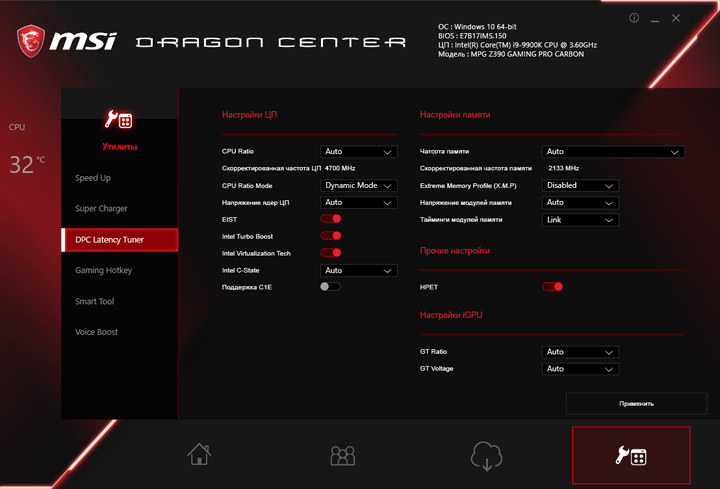Expand the Частота памяти dropdown
720x489 pixels.
coord(613,152)
